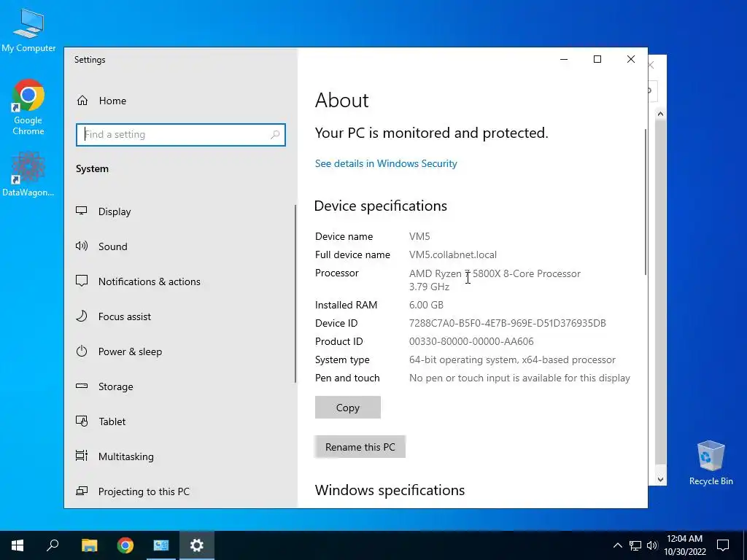Show hidden system tray icons
The image size is (747, 560).
tap(617, 545)
